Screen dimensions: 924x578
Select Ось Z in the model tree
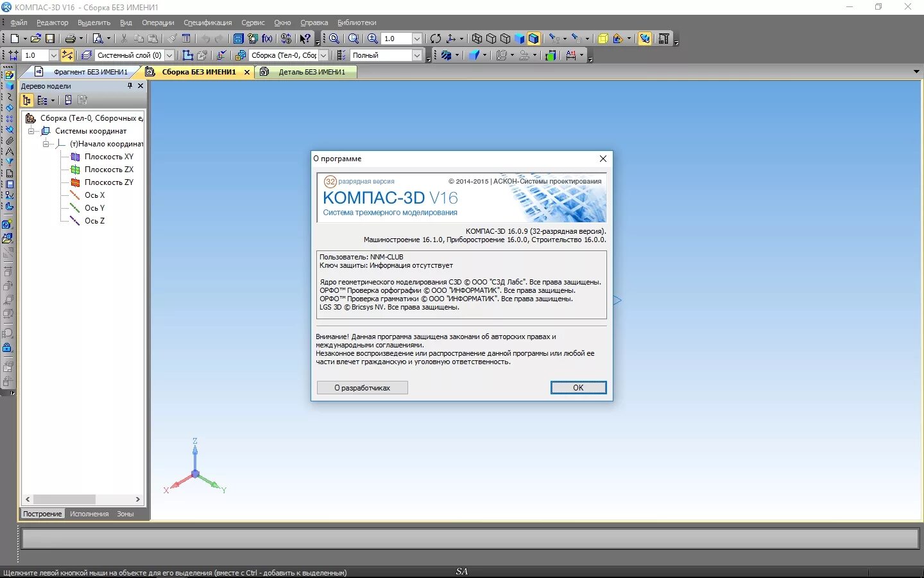pos(94,221)
